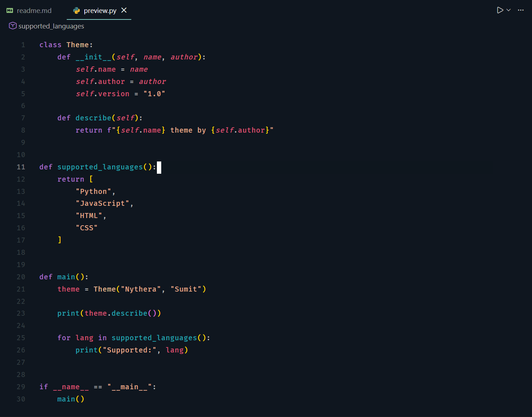Click the describe method name on line 7
Viewport: 532px width, 417px height.
click(93, 117)
